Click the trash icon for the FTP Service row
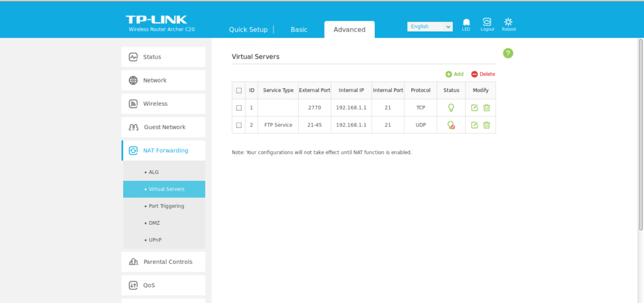The height and width of the screenshot is (303, 644). coord(486,125)
